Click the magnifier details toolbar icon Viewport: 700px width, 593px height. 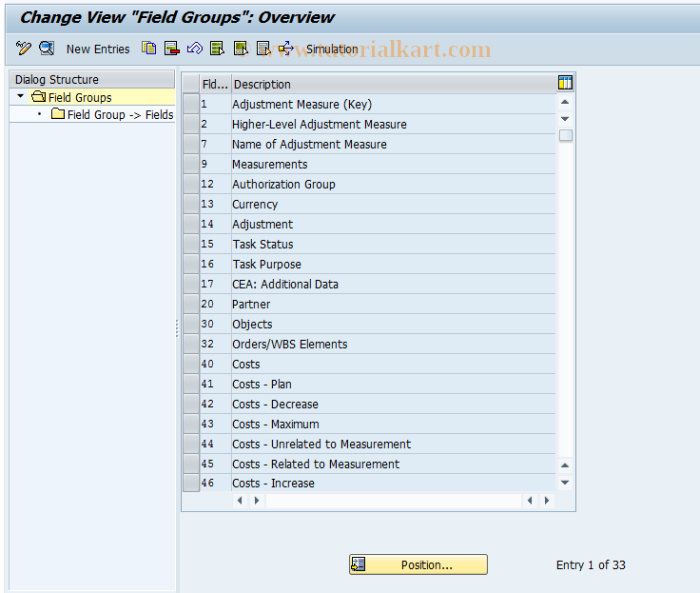click(x=47, y=48)
